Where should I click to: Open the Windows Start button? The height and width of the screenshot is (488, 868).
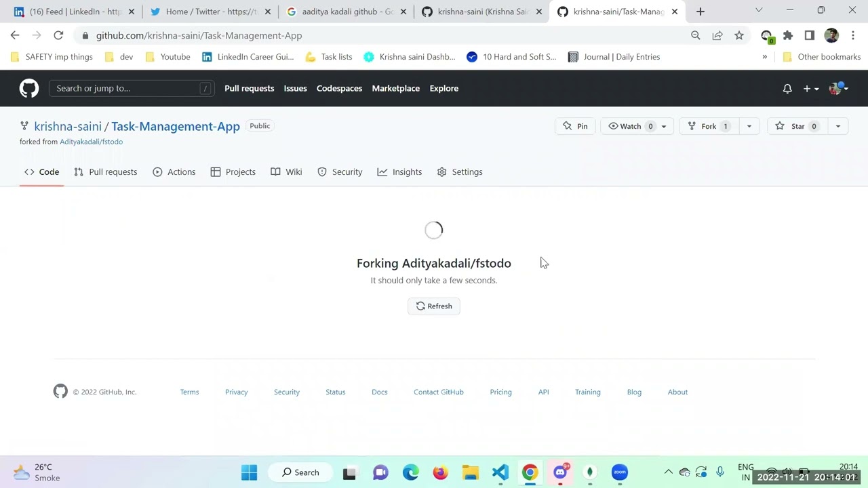250,472
